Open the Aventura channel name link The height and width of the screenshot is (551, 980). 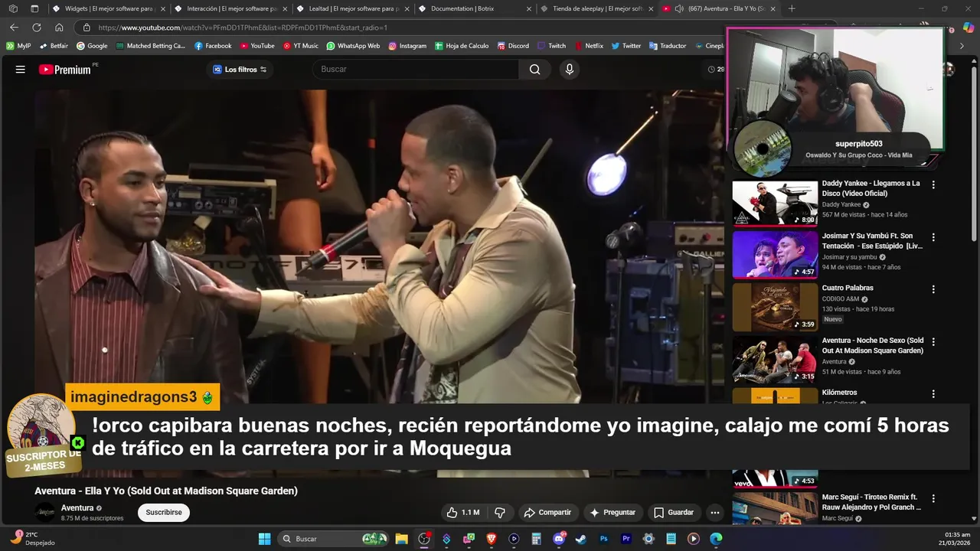pos(77,508)
